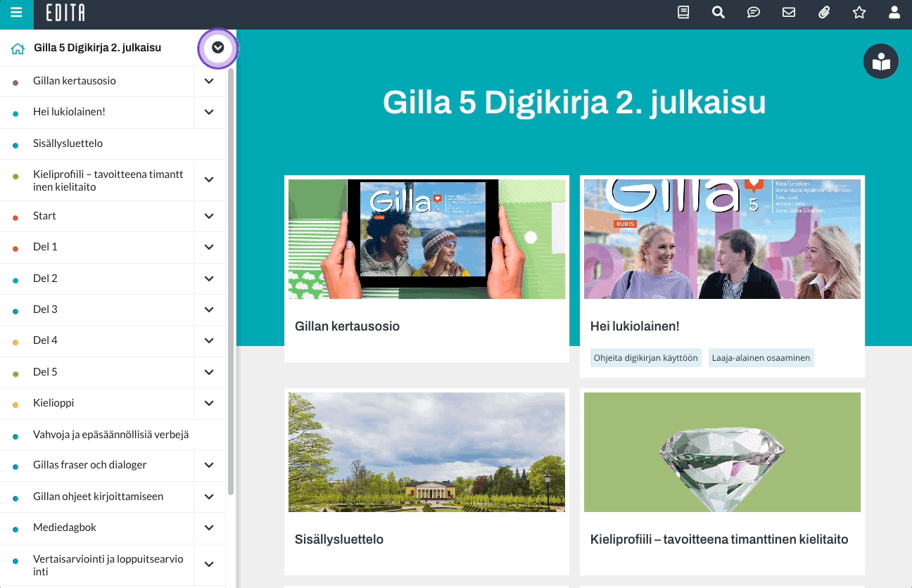This screenshot has width=912, height=588.
Task: Open the paperclip attachments icon
Action: tap(824, 12)
